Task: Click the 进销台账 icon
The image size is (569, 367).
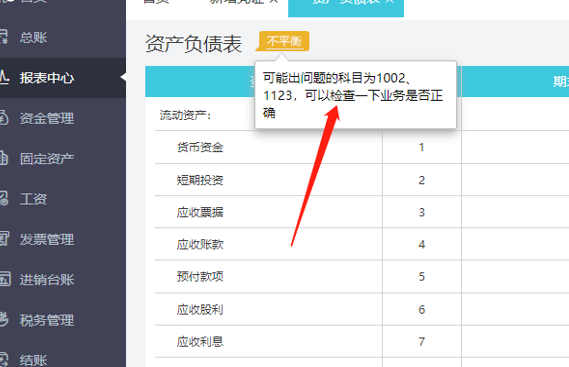Action: click(4, 279)
